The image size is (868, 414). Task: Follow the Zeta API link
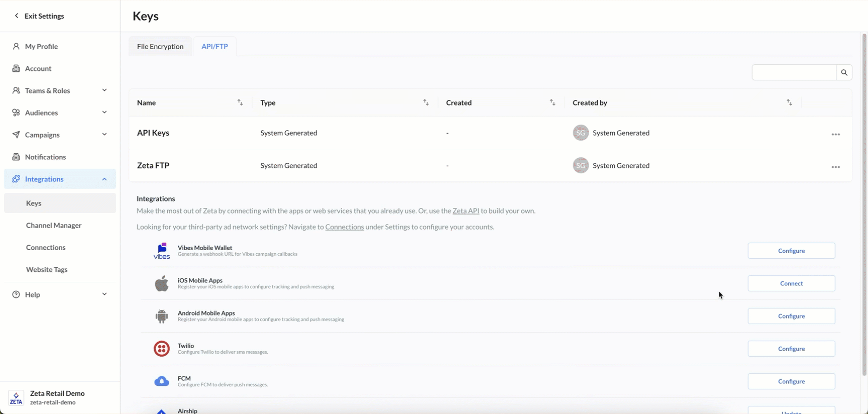point(466,211)
